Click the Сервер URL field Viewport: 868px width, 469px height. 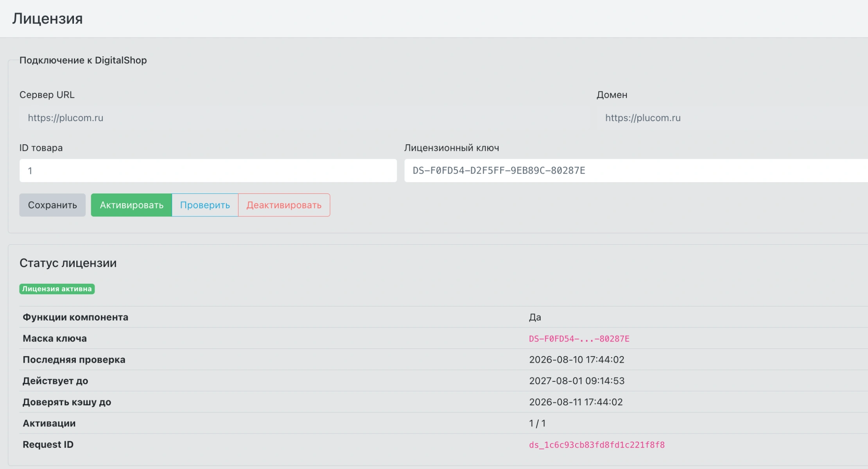coord(305,118)
